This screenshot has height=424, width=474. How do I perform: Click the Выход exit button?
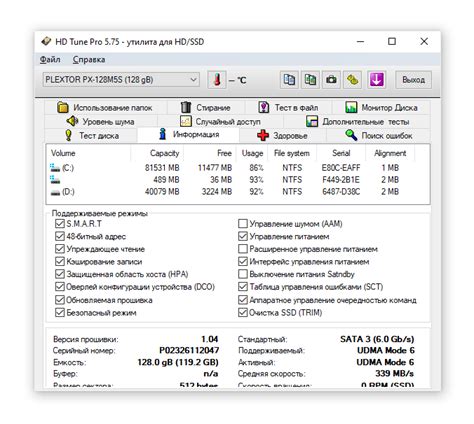(x=413, y=80)
